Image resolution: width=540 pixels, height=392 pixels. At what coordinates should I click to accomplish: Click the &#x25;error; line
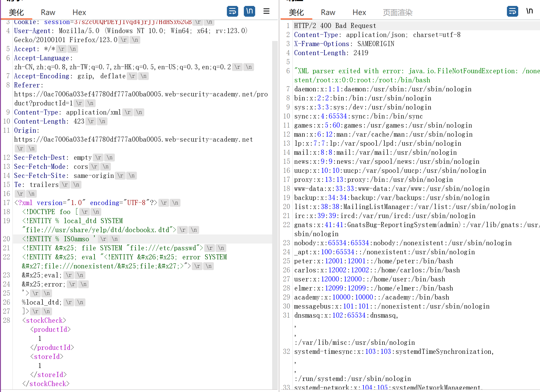tap(44, 284)
